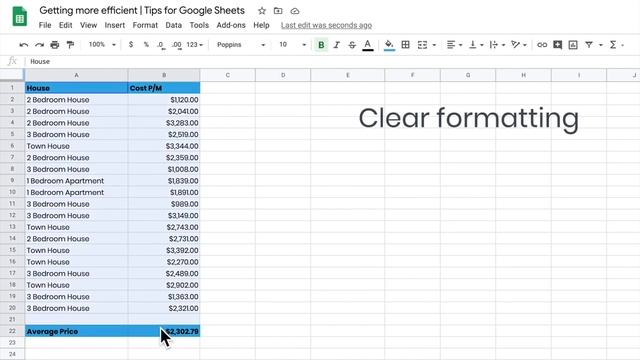The image size is (640, 360).
Task: Click the formula bar showing House
Action: click(333, 62)
